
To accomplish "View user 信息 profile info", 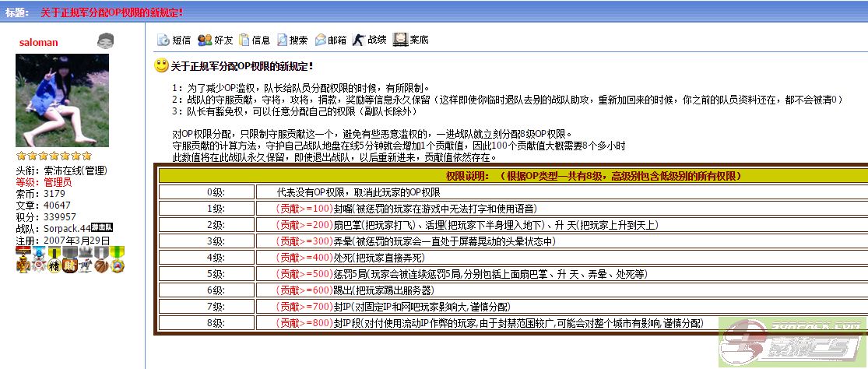I will pyautogui.click(x=255, y=40).
